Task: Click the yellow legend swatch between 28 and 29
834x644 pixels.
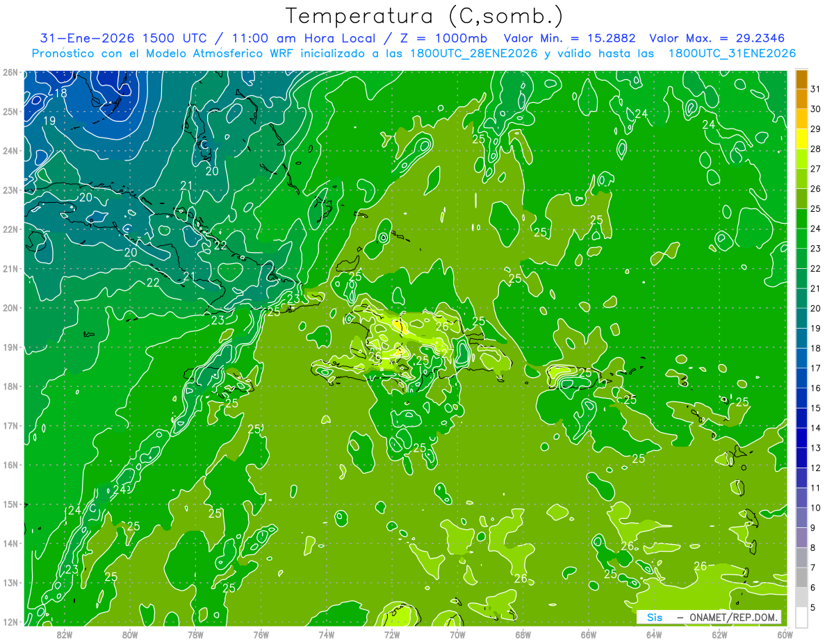Action: coord(801,139)
